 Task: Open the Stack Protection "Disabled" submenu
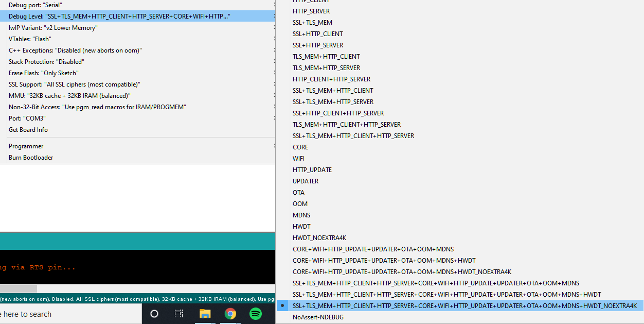(138, 62)
